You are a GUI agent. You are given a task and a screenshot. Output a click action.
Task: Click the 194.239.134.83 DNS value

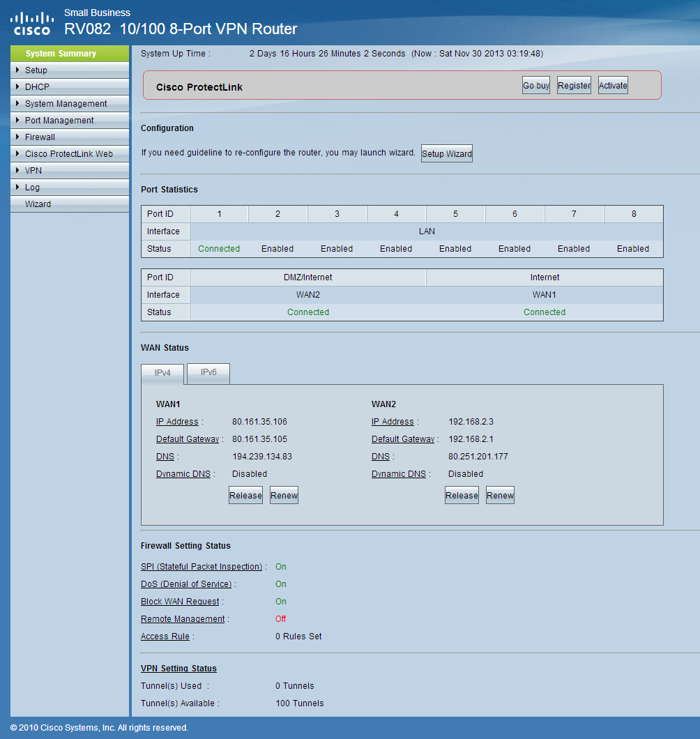point(262,457)
